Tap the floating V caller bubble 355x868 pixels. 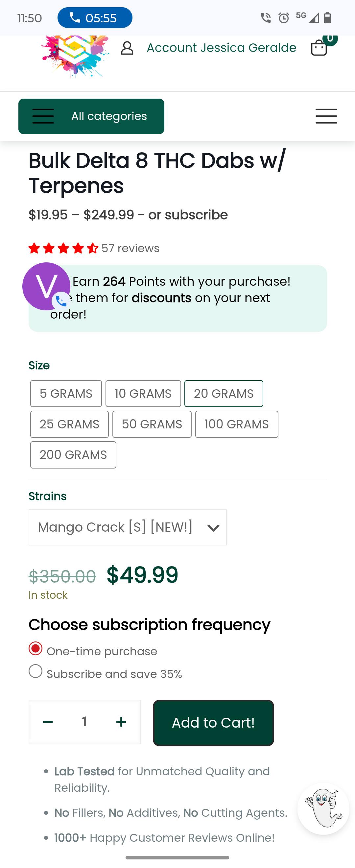tap(46, 286)
